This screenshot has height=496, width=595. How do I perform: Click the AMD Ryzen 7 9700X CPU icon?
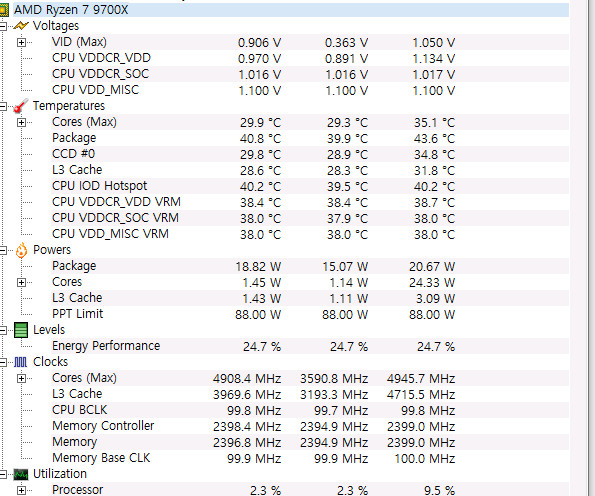point(4,9)
